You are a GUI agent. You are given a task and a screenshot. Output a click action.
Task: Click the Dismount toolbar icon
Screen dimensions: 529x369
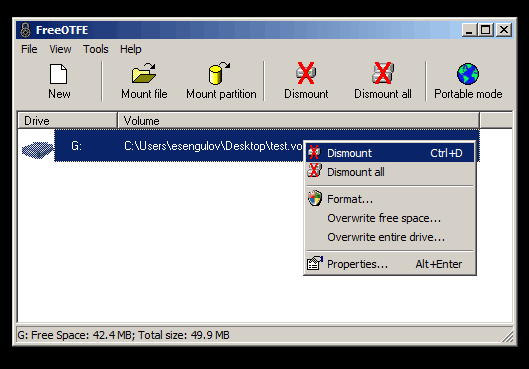pyautogui.click(x=306, y=73)
